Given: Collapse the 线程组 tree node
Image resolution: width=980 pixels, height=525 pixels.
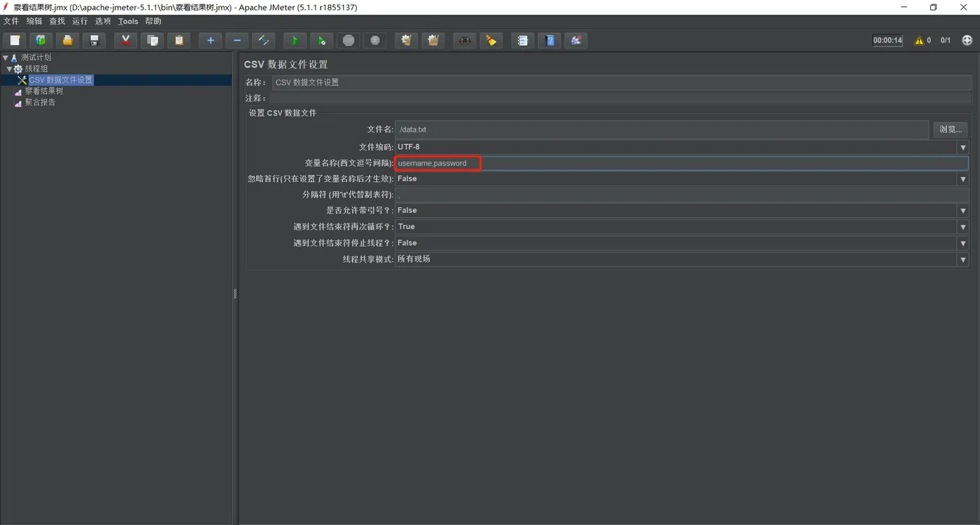Looking at the screenshot, I should [x=9, y=69].
